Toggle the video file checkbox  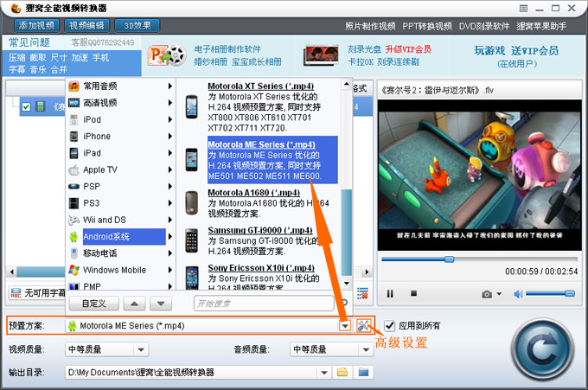tap(26, 107)
